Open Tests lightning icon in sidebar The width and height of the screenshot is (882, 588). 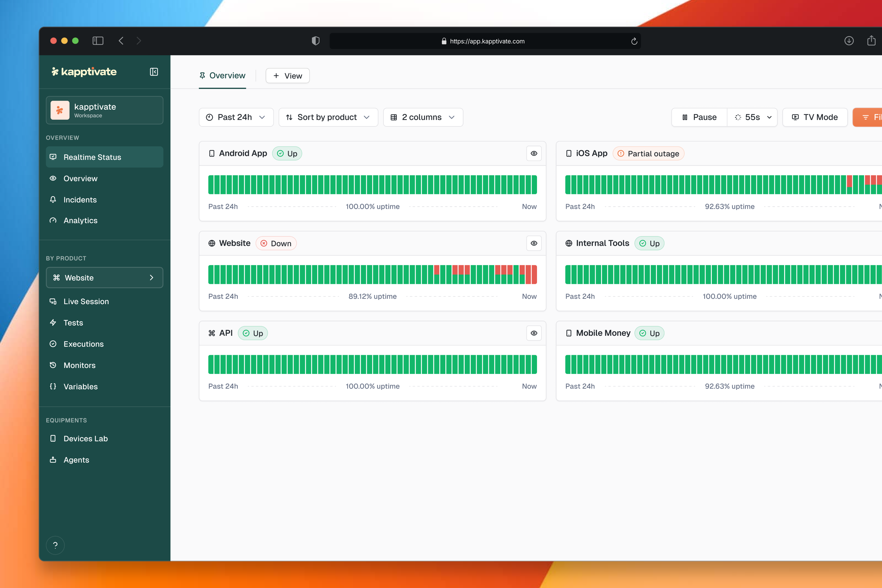pyautogui.click(x=53, y=322)
